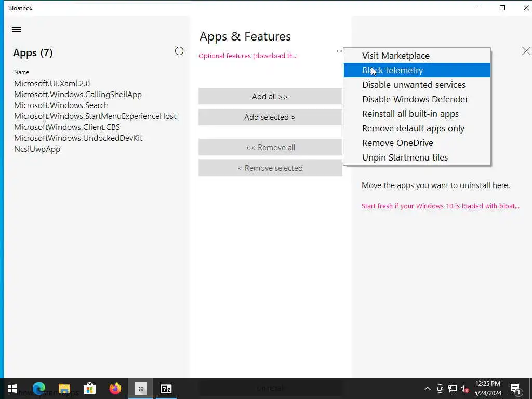Open the Windows Start menu

(12, 389)
